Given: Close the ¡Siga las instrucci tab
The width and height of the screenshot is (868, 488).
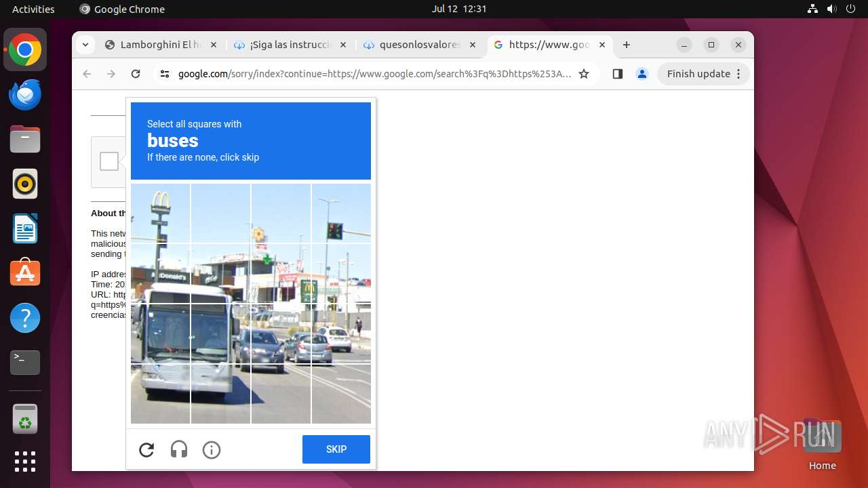Looking at the screenshot, I should pyautogui.click(x=342, y=45).
